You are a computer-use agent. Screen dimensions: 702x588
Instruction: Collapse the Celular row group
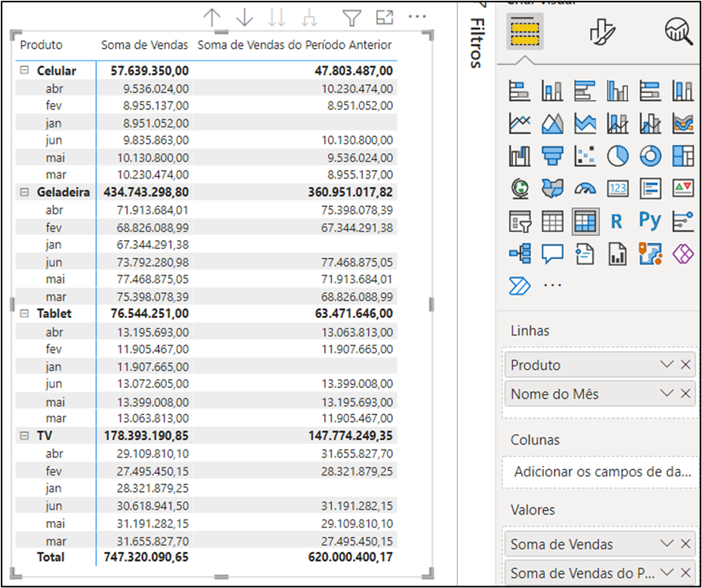(25, 70)
